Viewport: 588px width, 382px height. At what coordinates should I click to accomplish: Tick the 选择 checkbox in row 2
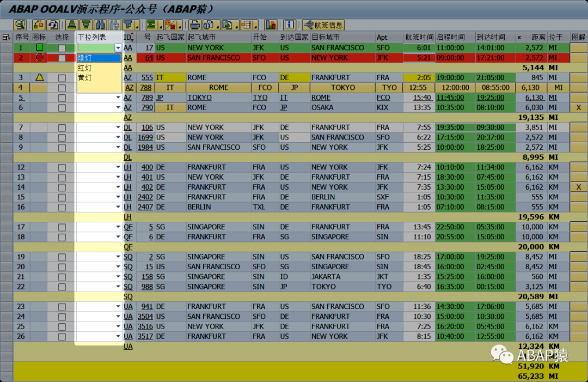(x=62, y=58)
